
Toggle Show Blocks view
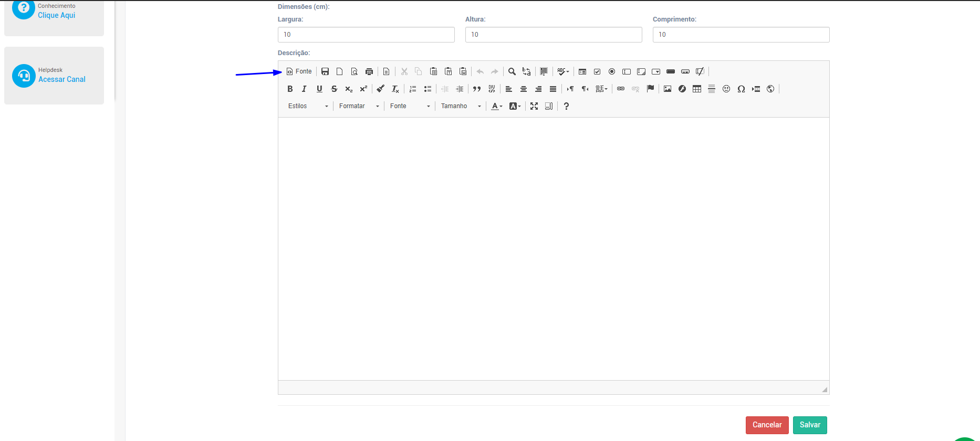549,106
